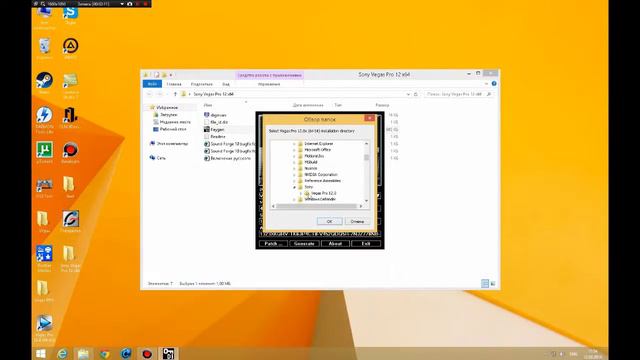Click the Explorer search input box
Viewport: 640px width, 360px height.
click(x=458, y=94)
